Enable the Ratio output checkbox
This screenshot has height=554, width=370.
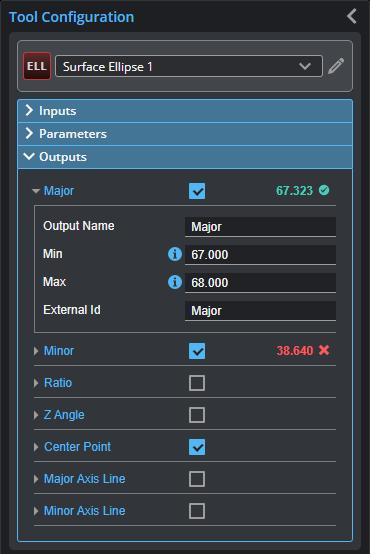pos(197,383)
